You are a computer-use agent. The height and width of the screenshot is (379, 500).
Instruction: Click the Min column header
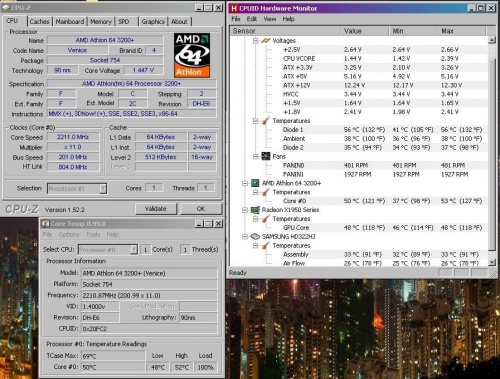click(413, 31)
